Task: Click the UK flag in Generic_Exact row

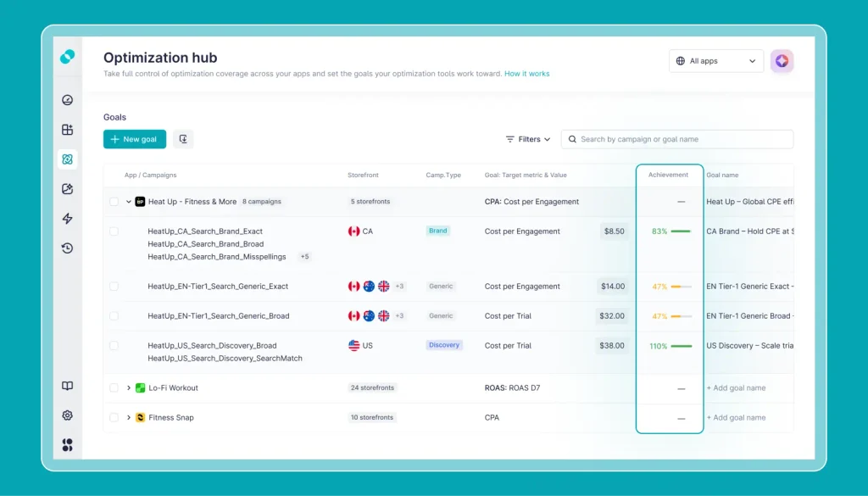Action: tap(383, 287)
